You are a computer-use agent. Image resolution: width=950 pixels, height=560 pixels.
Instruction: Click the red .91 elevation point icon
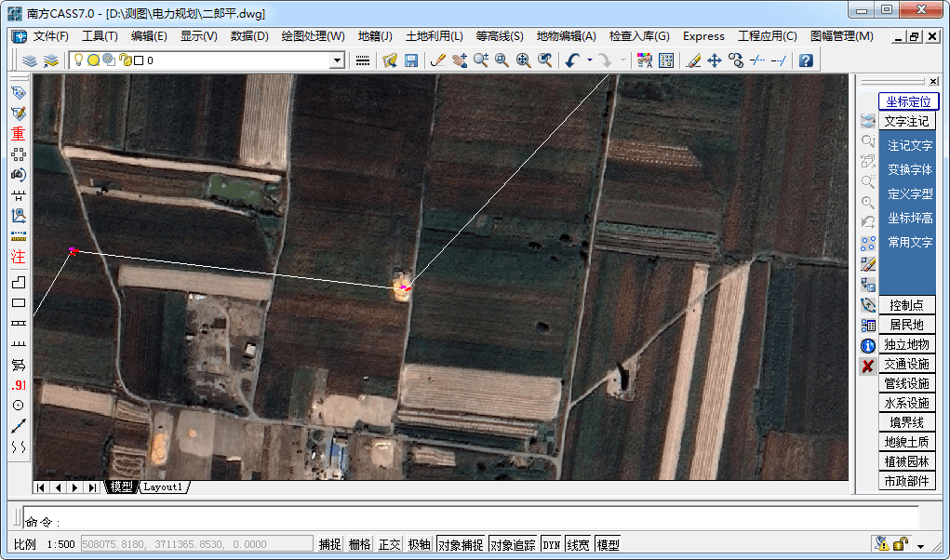[x=19, y=385]
